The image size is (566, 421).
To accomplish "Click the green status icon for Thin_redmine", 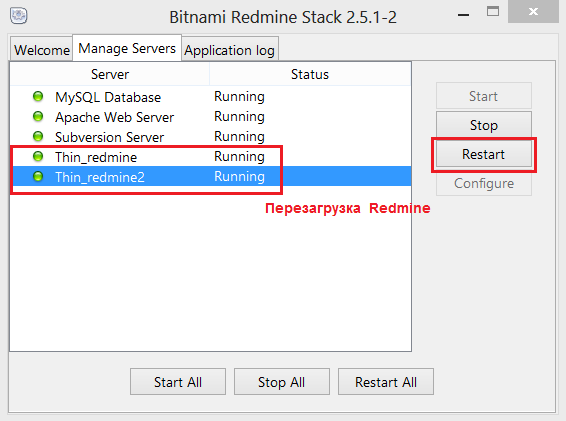I will point(38,156).
